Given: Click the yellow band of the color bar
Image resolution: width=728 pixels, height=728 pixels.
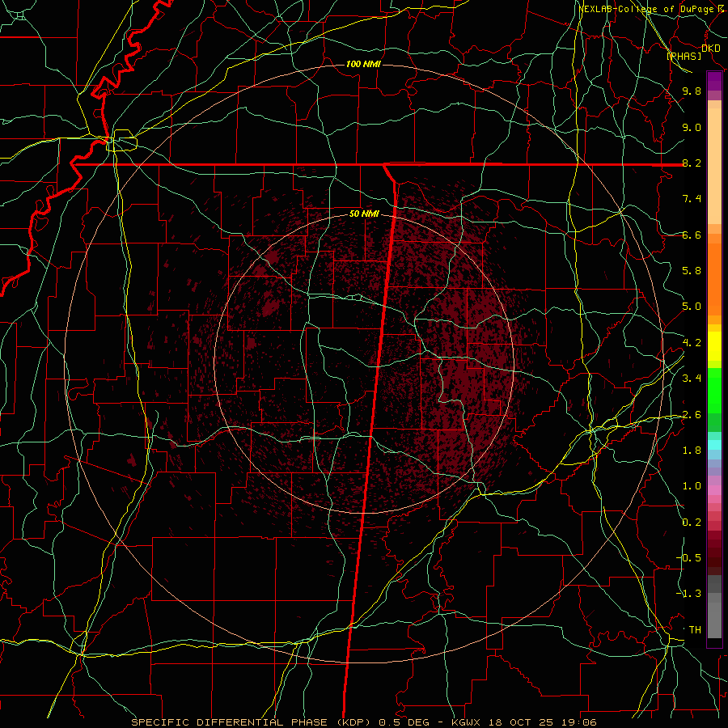Looking at the screenshot, I should [714, 346].
